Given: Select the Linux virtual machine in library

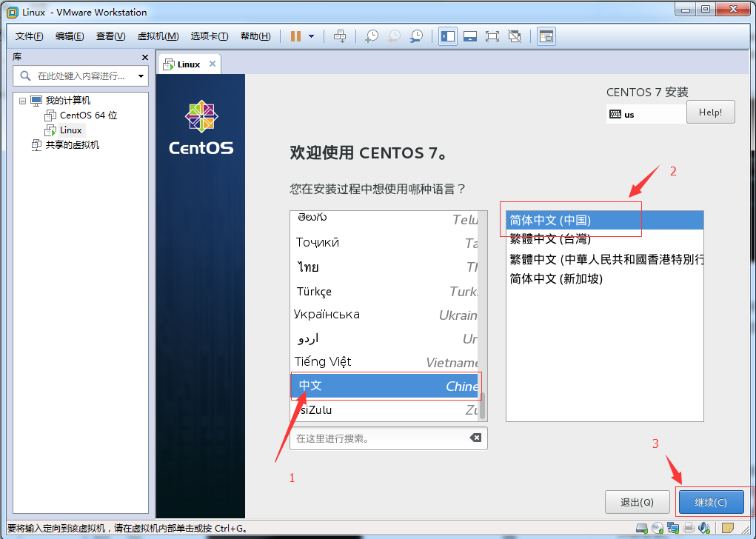Looking at the screenshot, I should (x=71, y=130).
